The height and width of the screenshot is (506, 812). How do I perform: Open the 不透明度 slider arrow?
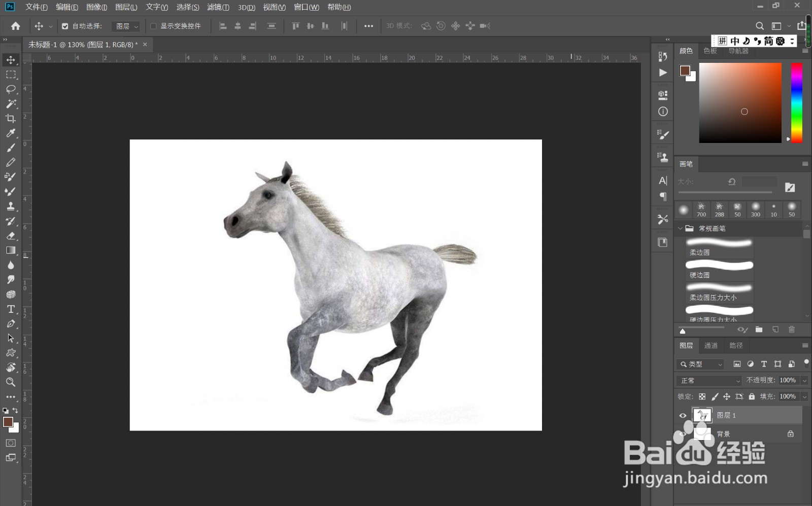click(804, 380)
